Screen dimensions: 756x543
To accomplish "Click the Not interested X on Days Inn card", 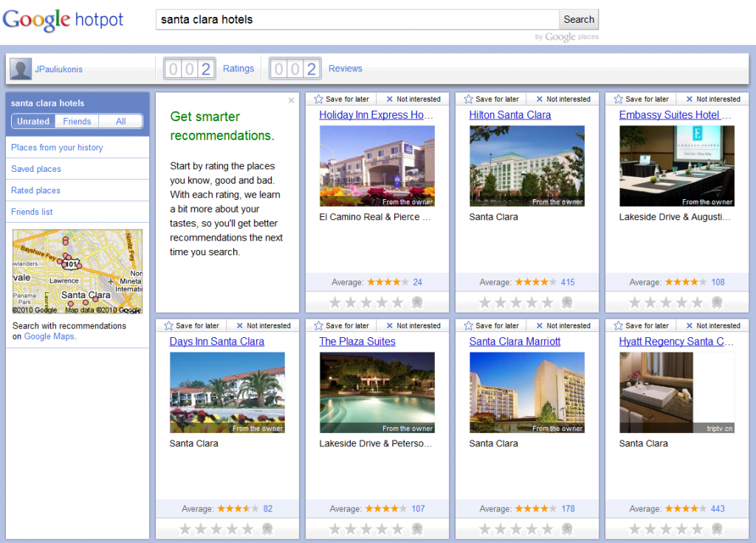I will point(240,325).
